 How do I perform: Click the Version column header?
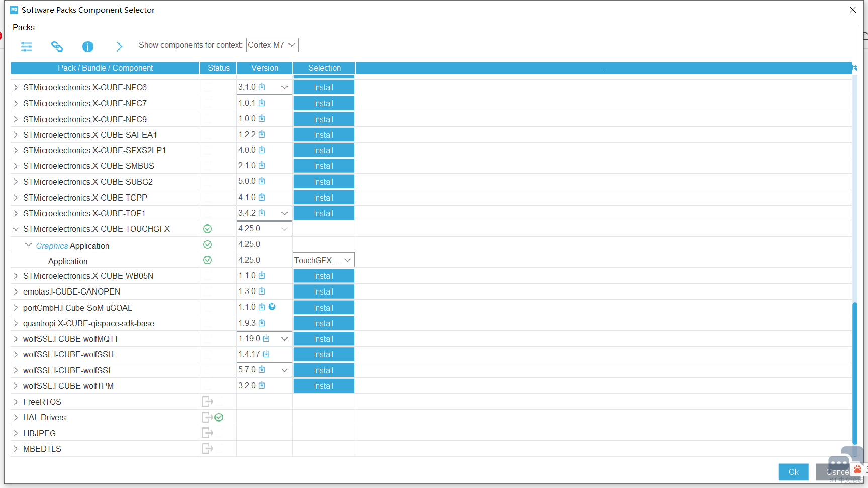265,68
